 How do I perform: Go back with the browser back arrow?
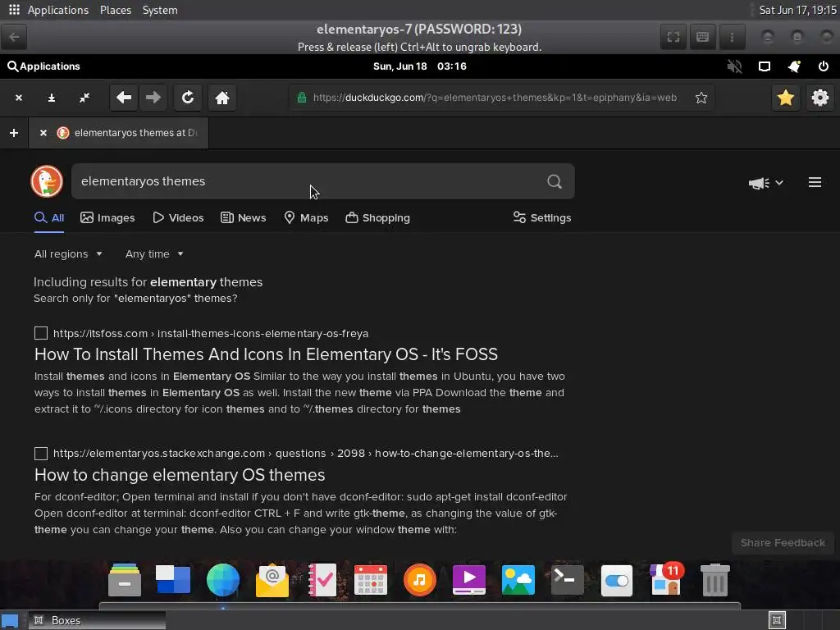[x=124, y=98]
